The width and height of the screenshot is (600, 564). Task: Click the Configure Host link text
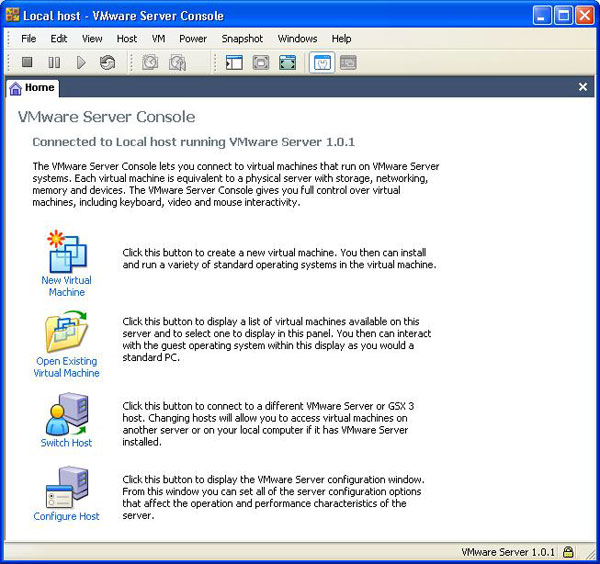tap(67, 516)
